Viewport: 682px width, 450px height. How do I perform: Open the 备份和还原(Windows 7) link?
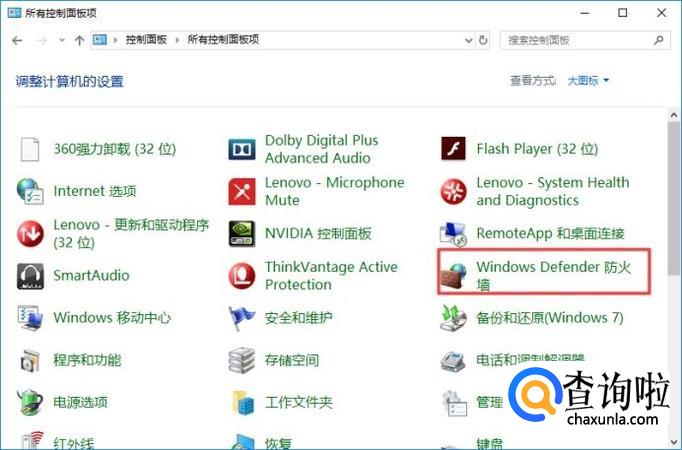[x=550, y=318]
